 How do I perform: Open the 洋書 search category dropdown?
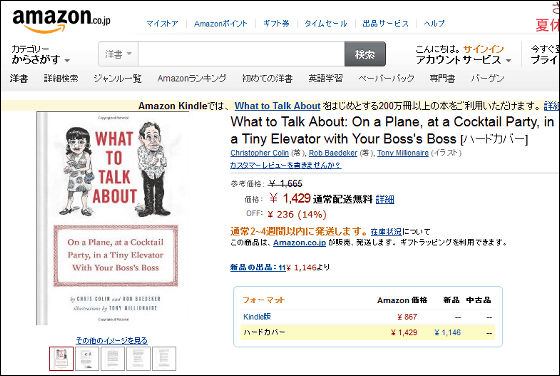pyautogui.click(x=119, y=54)
